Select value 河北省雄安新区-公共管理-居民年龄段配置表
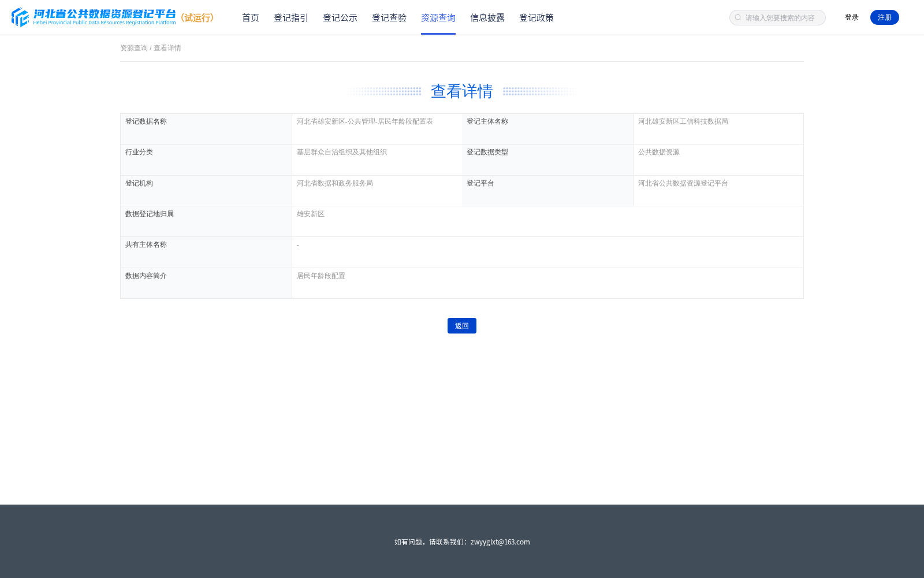The width and height of the screenshot is (924, 578). [365, 121]
